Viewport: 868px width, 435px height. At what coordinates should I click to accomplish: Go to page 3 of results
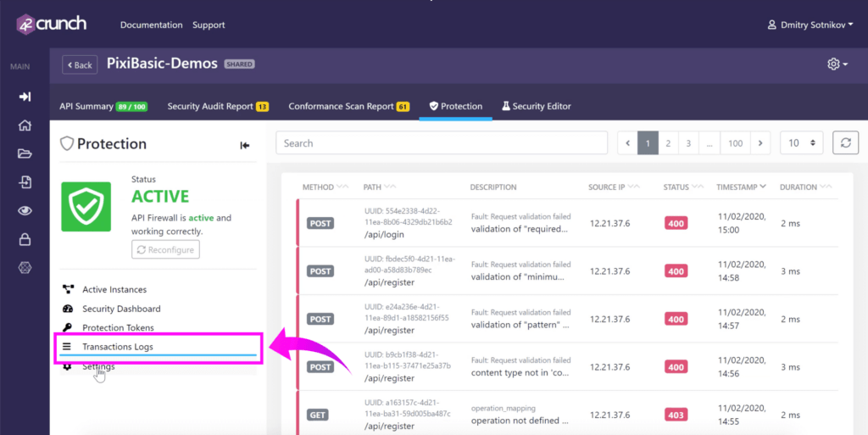[x=688, y=142]
